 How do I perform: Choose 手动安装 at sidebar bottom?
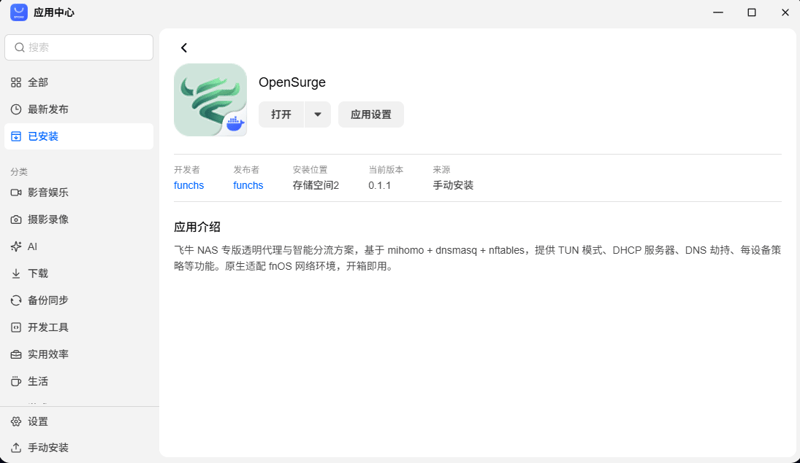[x=79, y=448]
